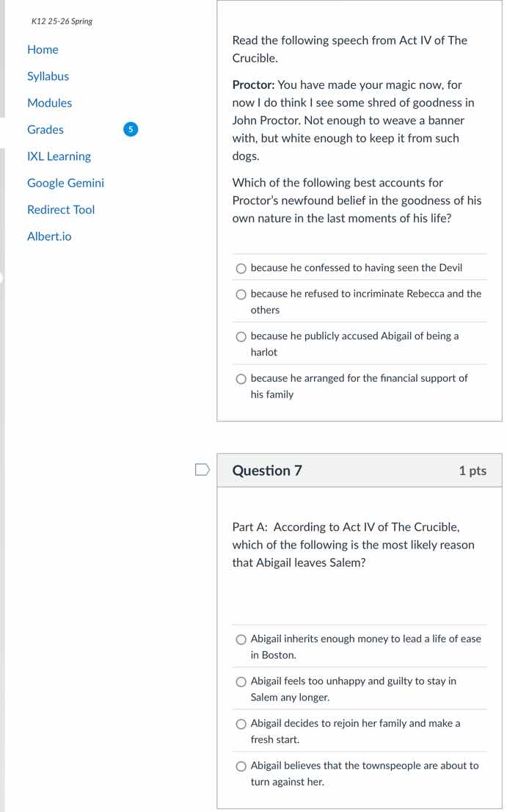Click the K12 25-26 Spring term label

[x=62, y=21]
